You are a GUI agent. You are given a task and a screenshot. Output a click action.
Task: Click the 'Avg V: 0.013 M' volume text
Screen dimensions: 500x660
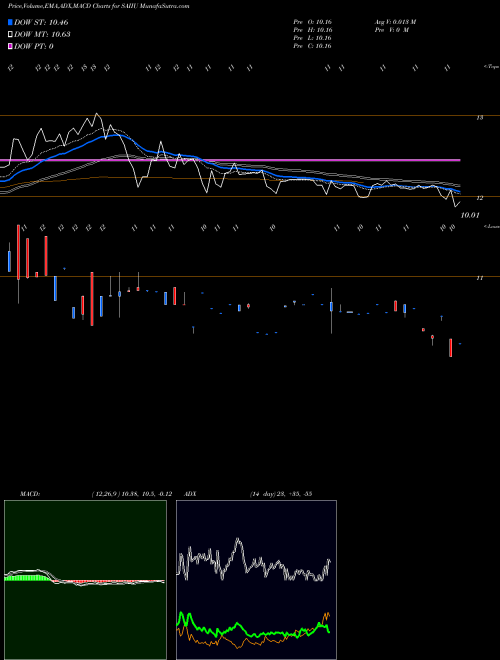point(395,22)
